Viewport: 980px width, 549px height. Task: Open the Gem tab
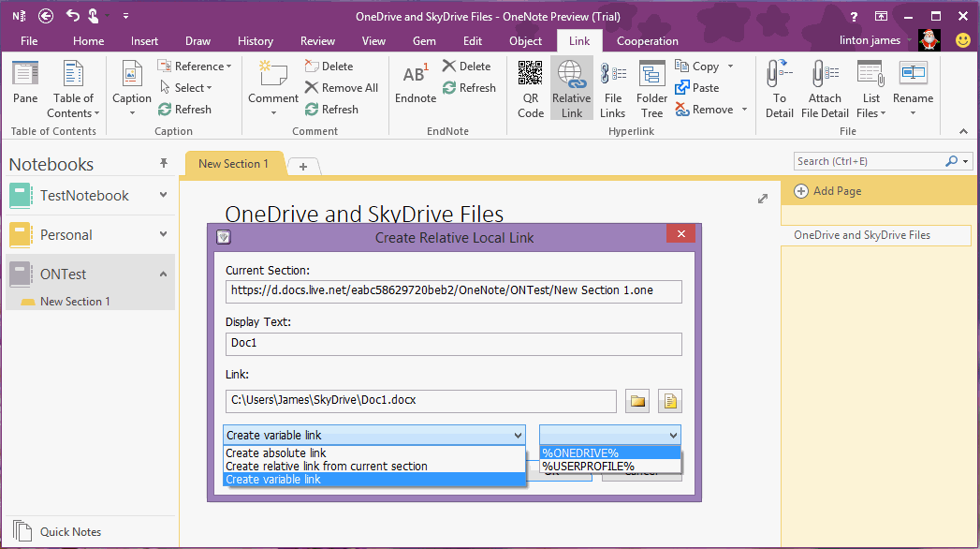424,41
